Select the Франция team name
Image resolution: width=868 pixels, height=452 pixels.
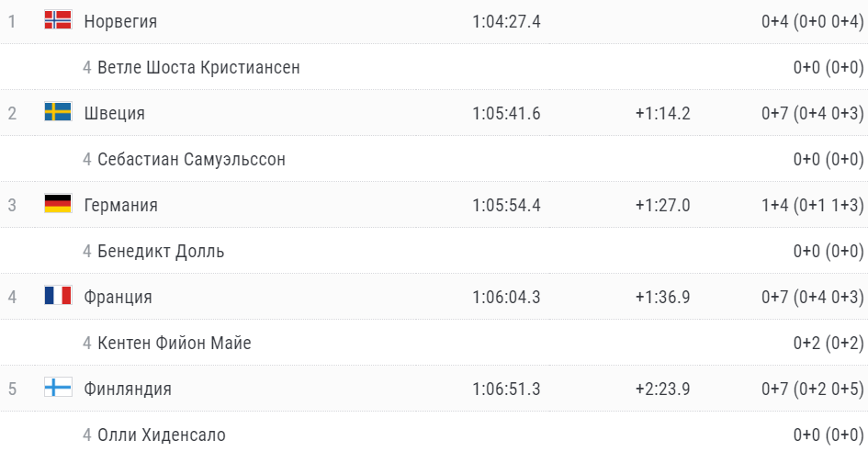click(x=118, y=297)
